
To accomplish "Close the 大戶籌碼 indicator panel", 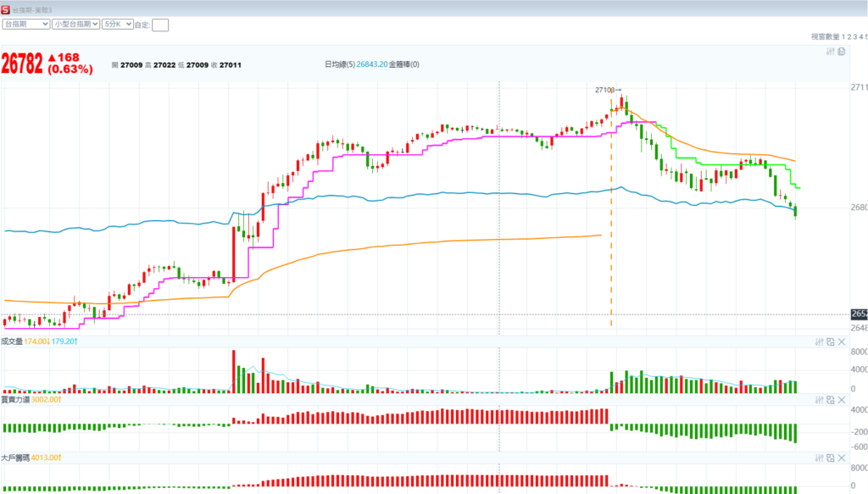I will pos(841,457).
